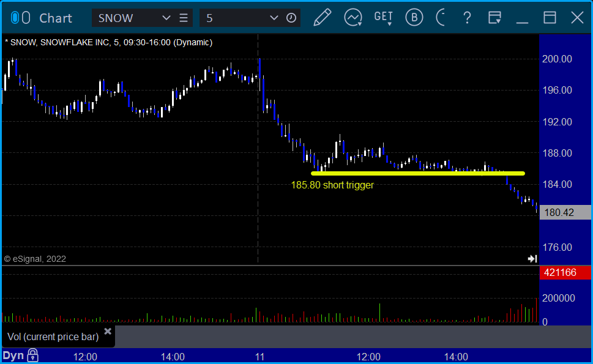Click the 421166 volume value label

point(565,272)
